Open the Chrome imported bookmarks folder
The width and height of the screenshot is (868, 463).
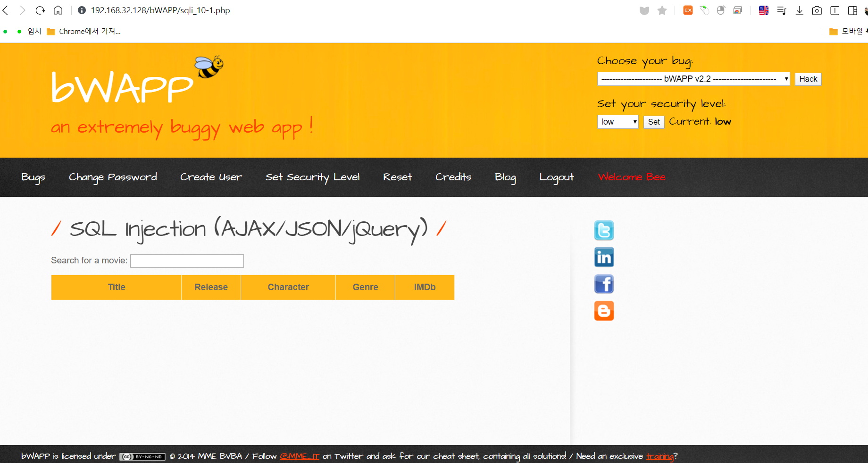pos(84,32)
